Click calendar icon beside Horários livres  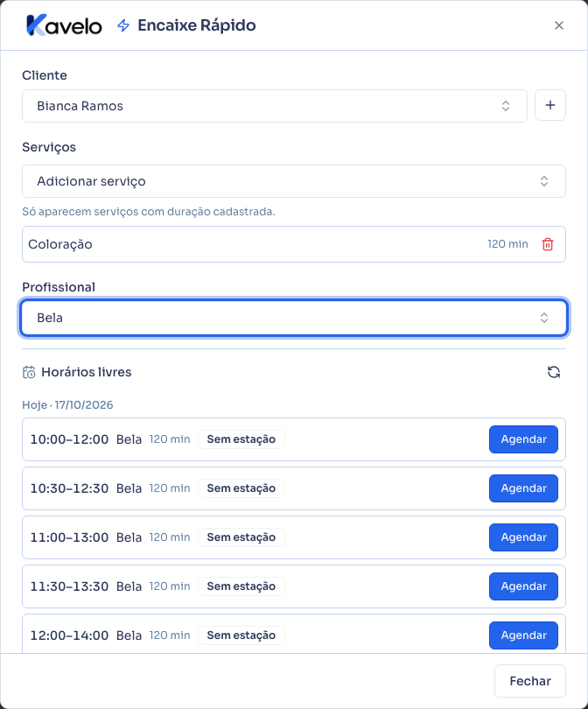29,372
